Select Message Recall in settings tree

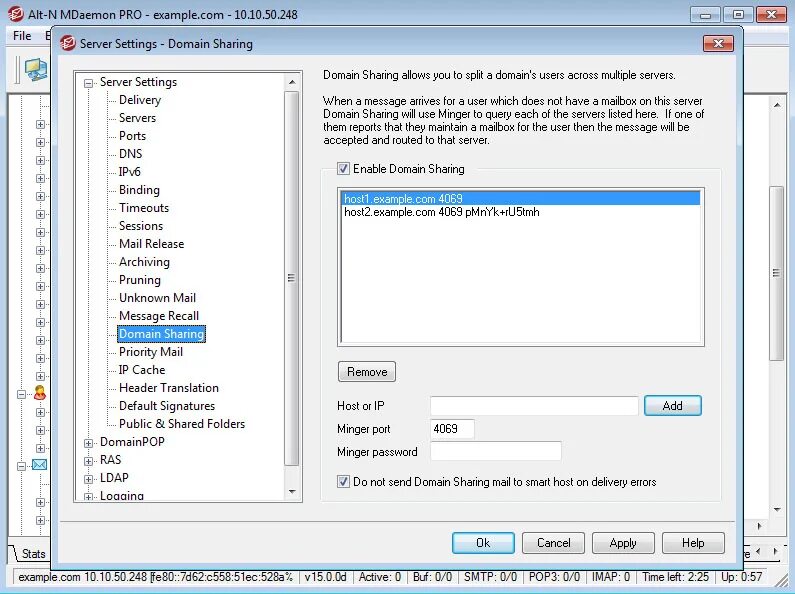tap(159, 316)
